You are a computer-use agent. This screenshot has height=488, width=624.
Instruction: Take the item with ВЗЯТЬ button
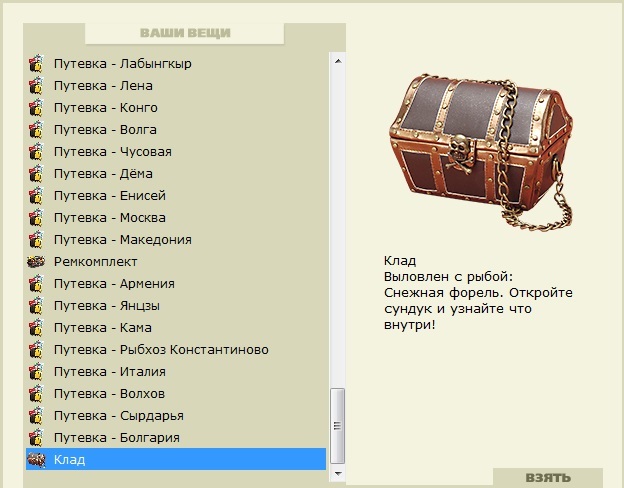(548, 477)
